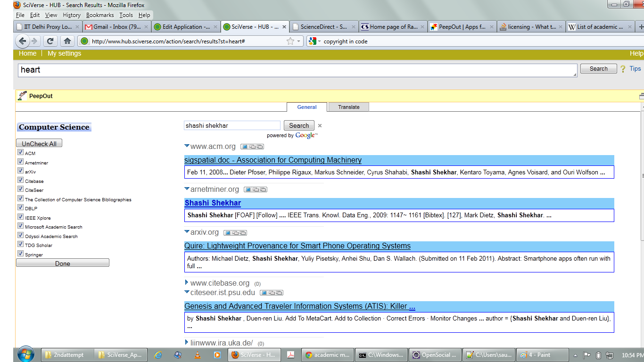The width and height of the screenshot is (644, 362).
Task: Click last view icon beside arxiv.org
Action: click(x=243, y=232)
